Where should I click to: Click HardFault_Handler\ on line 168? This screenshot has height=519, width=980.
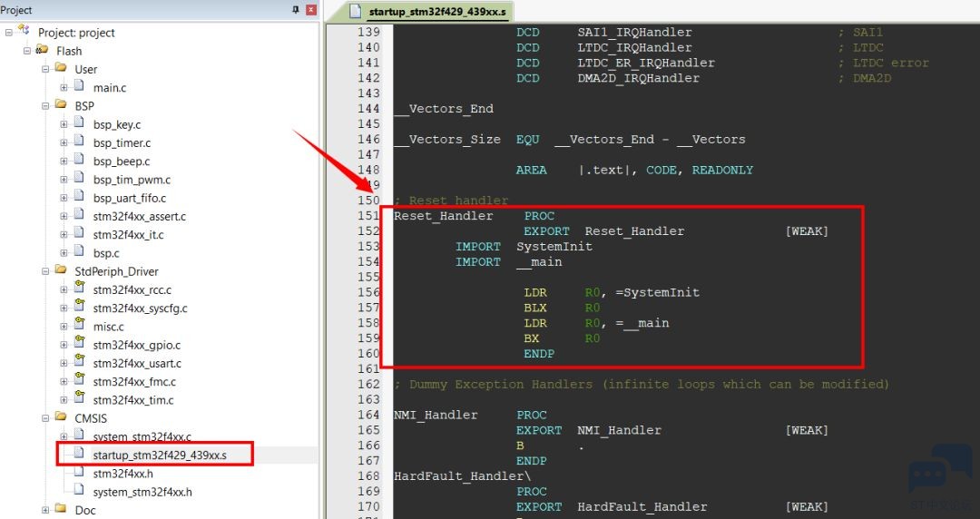[463, 476]
